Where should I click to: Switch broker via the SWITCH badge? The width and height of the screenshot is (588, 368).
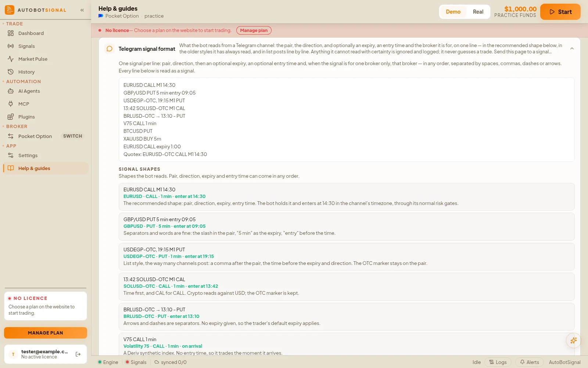(72, 136)
